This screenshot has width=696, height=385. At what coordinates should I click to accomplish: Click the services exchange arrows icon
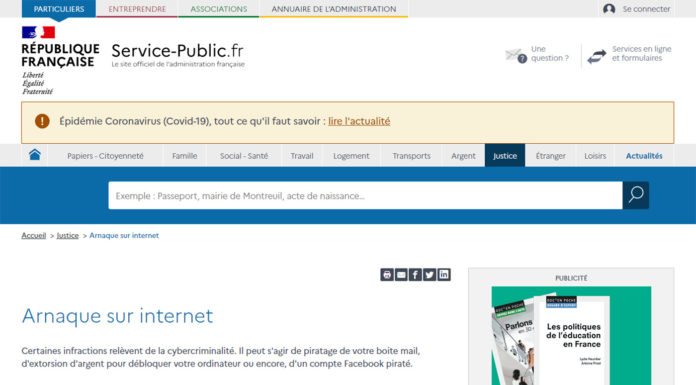click(597, 56)
